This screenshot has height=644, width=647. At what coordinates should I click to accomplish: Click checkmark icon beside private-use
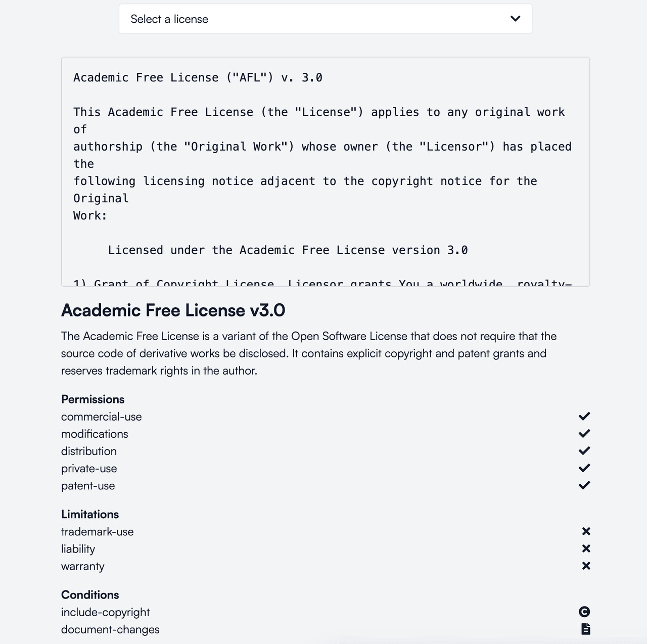click(584, 468)
